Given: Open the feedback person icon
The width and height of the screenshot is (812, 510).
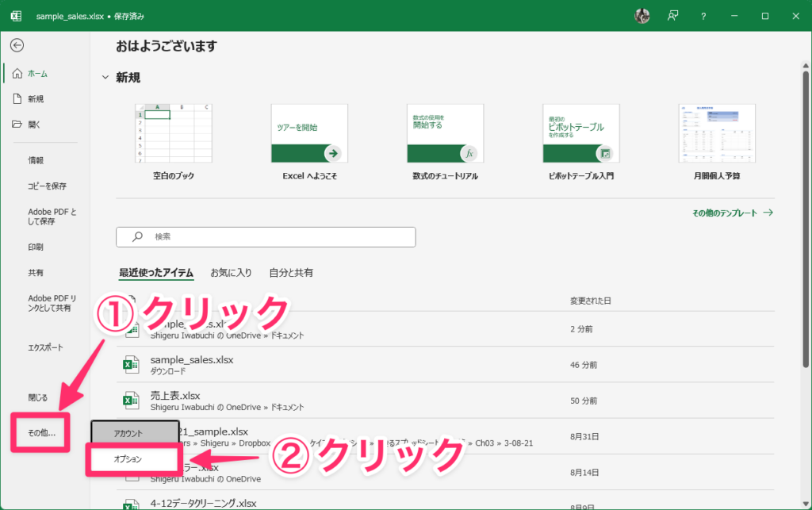Looking at the screenshot, I should pyautogui.click(x=673, y=16).
